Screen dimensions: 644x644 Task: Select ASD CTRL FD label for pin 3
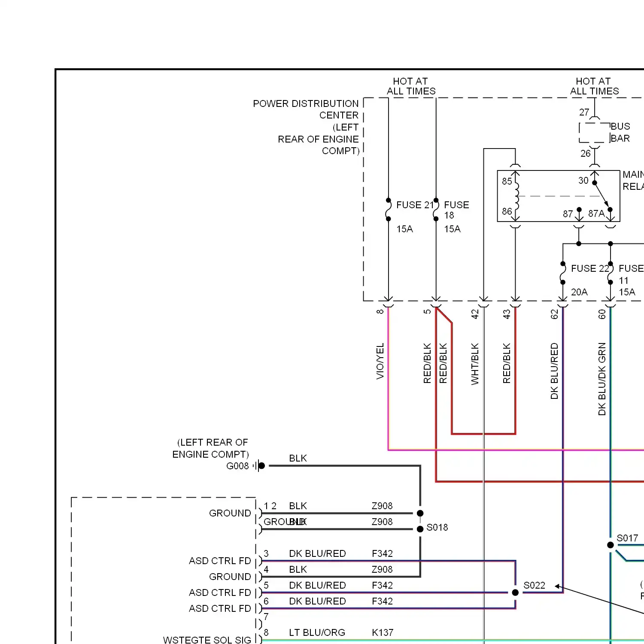pyautogui.click(x=220, y=561)
